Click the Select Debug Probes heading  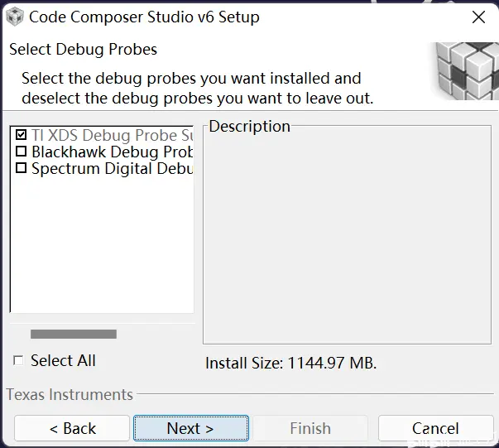click(x=83, y=50)
